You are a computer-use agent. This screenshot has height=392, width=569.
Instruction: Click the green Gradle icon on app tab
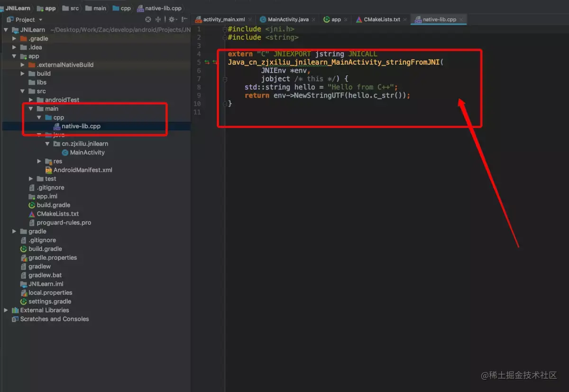pyautogui.click(x=327, y=19)
